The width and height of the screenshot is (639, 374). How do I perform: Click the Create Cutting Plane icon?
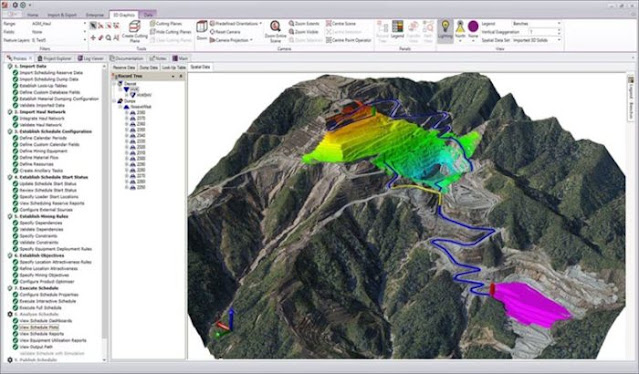click(135, 27)
